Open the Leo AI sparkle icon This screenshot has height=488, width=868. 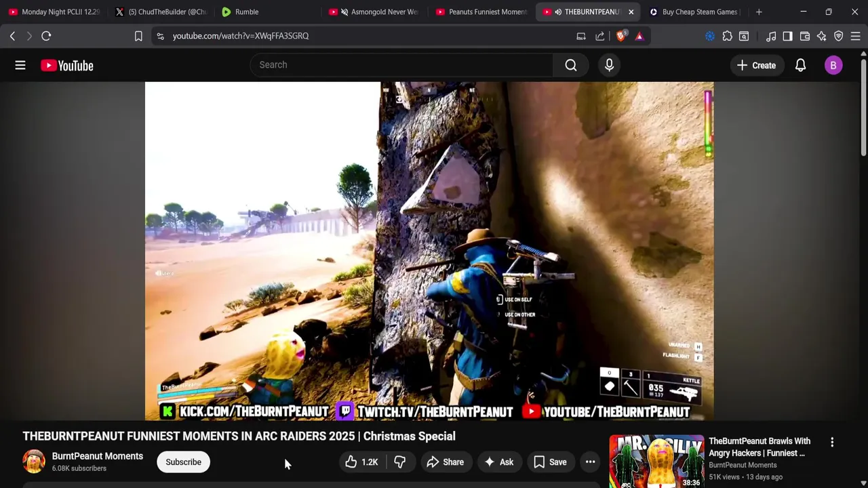822,36
